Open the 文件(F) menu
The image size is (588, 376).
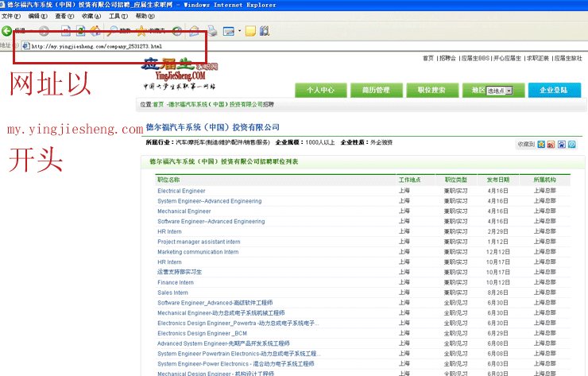11,16
